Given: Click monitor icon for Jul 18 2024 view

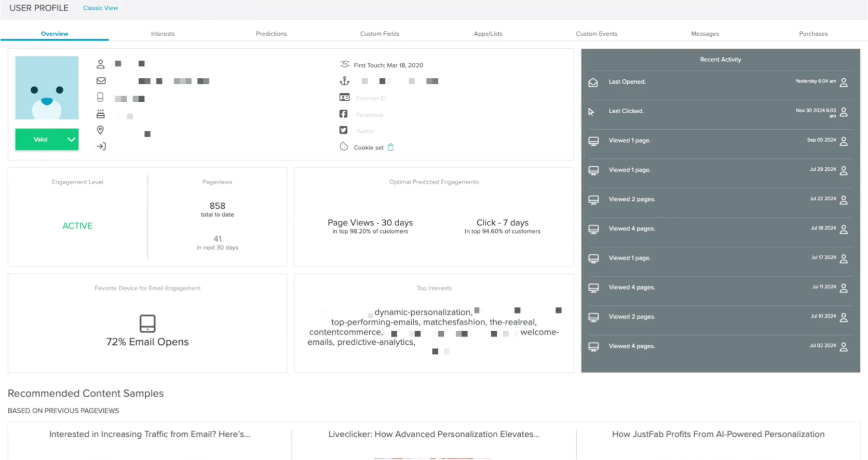Looking at the screenshot, I should click(593, 229).
